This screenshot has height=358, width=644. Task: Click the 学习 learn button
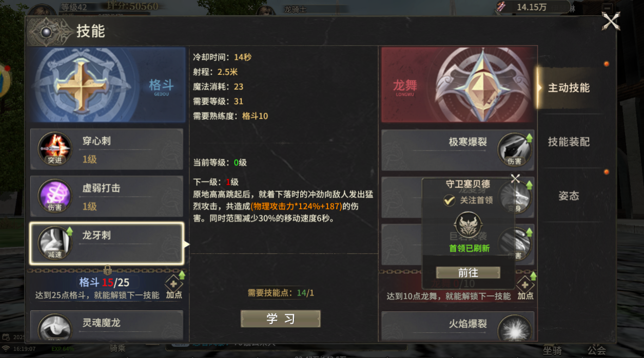[x=281, y=318]
